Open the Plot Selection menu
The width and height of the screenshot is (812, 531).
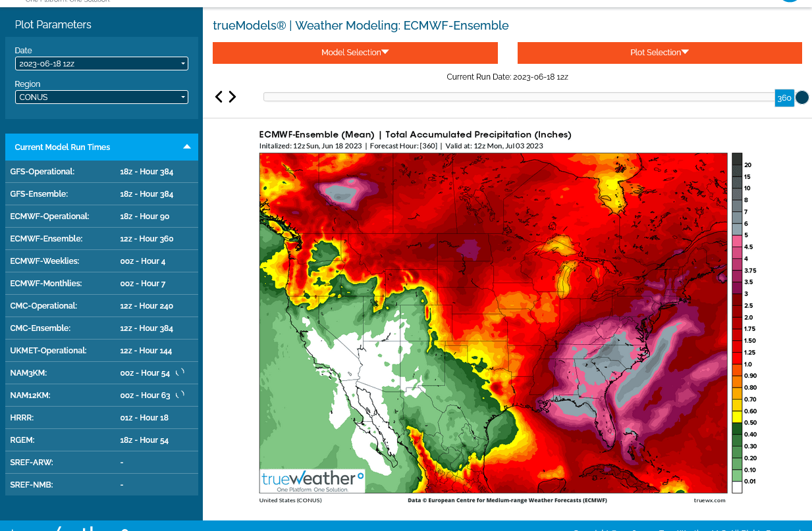pyautogui.click(x=660, y=53)
